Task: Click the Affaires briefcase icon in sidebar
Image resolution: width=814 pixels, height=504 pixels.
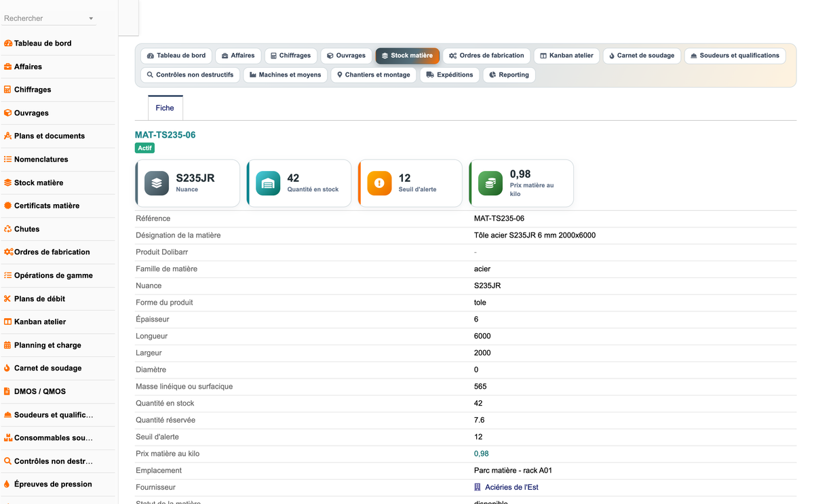Action: click(x=8, y=66)
